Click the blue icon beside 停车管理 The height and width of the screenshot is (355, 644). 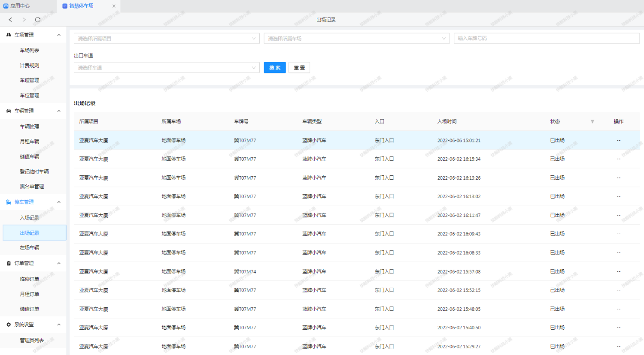coord(9,202)
